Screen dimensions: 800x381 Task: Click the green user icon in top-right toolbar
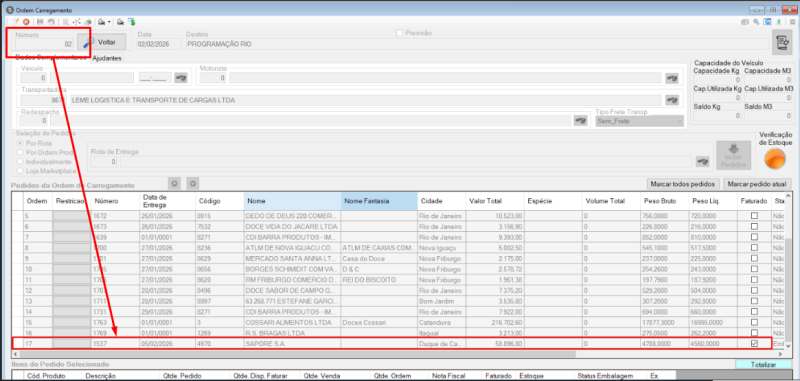tap(779, 22)
